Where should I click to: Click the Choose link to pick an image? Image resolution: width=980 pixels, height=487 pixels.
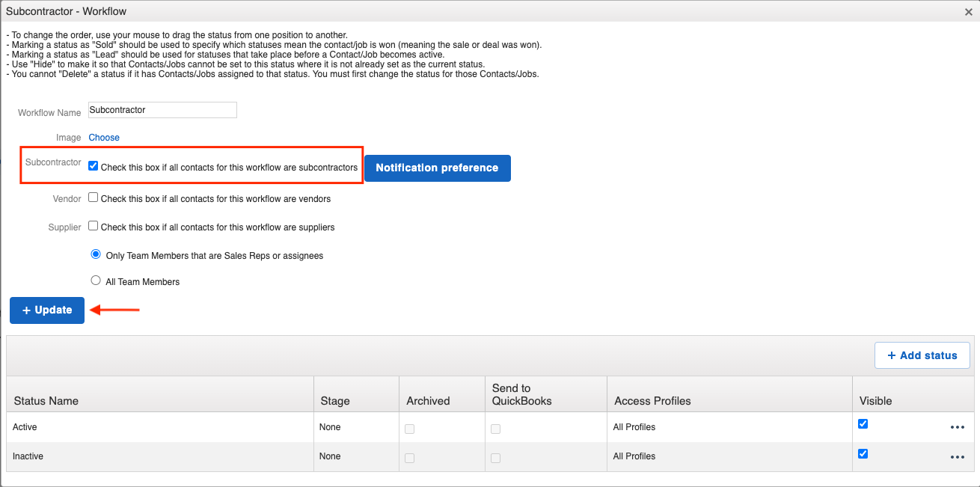(103, 137)
